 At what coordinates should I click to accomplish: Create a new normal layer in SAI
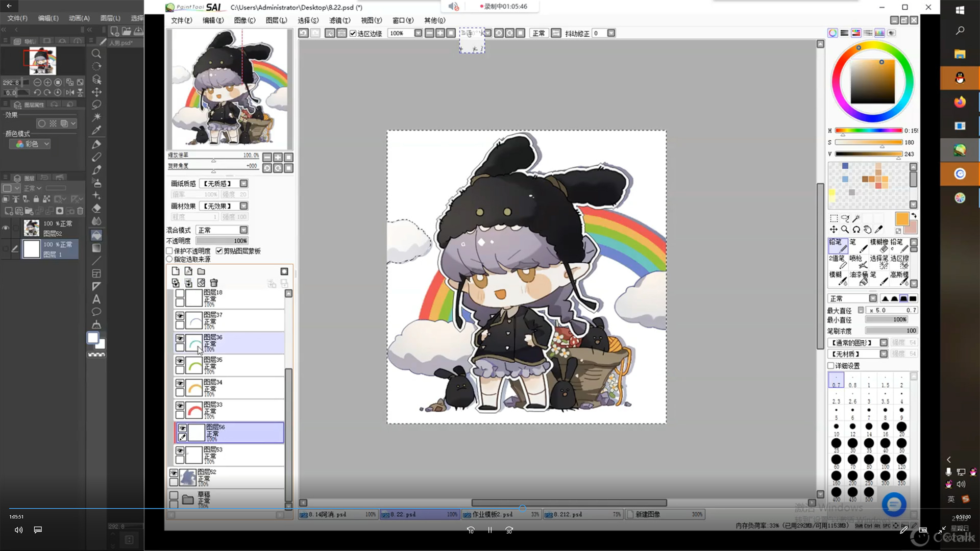pyautogui.click(x=176, y=271)
